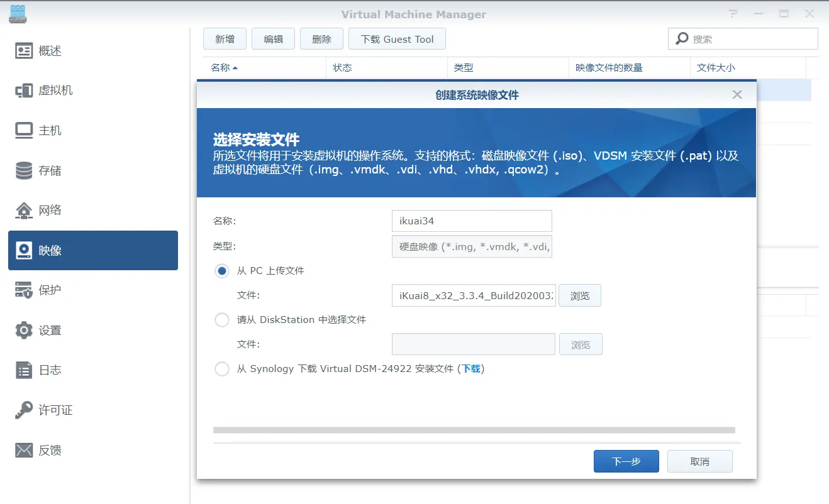Open the 网络 network icon
This screenshot has width=829, height=504.
(x=24, y=210)
